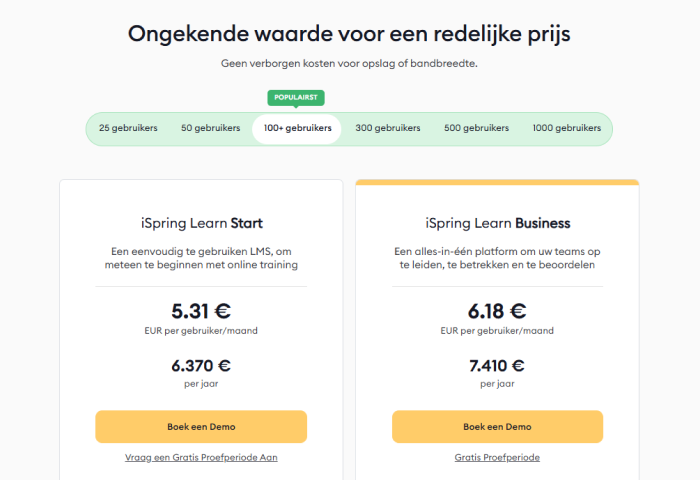700x480 pixels.
Task: Click the iSpring Learn Start plan title
Action: (x=201, y=222)
